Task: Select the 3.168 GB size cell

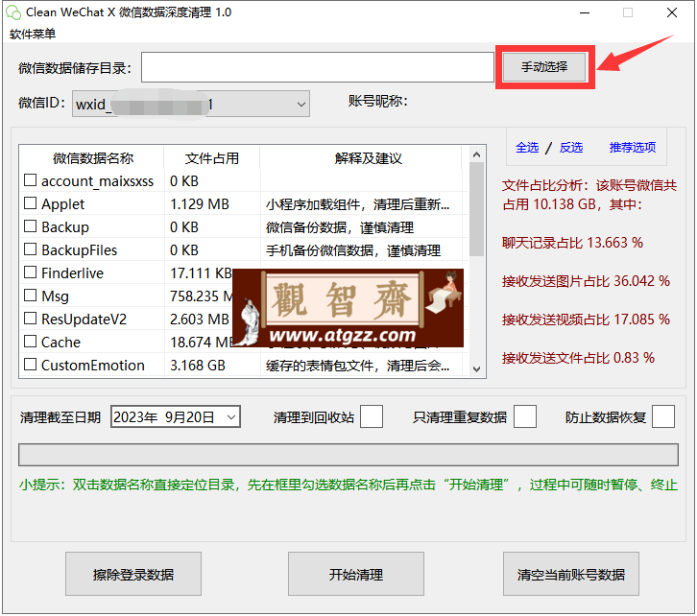Action: click(x=198, y=366)
